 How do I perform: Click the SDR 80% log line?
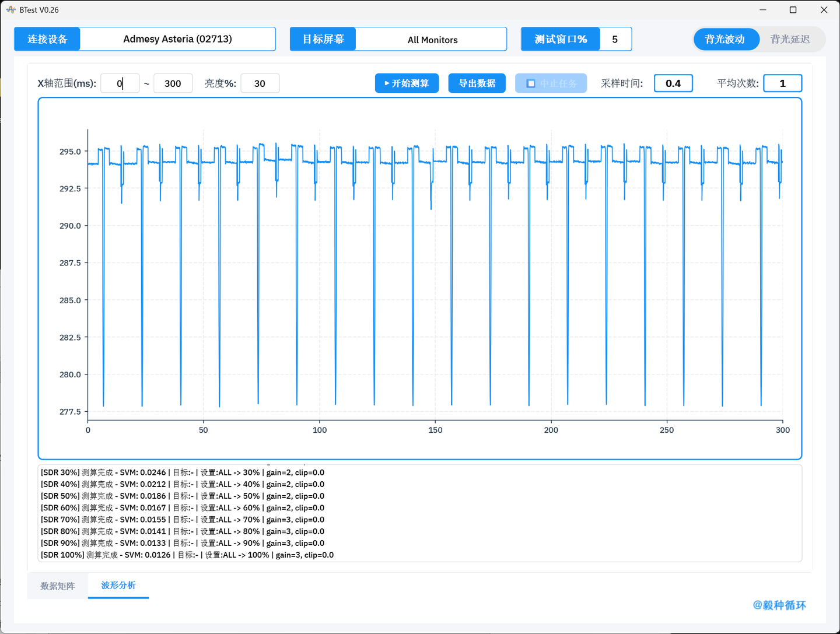tap(183, 531)
